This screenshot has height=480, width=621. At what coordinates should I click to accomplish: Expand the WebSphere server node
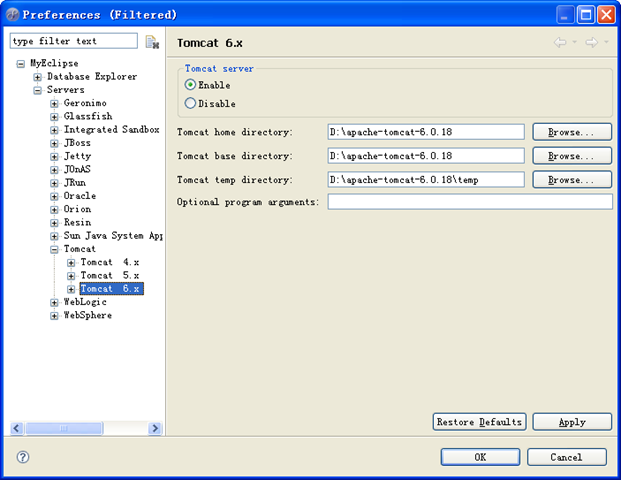pyautogui.click(x=54, y=316)
